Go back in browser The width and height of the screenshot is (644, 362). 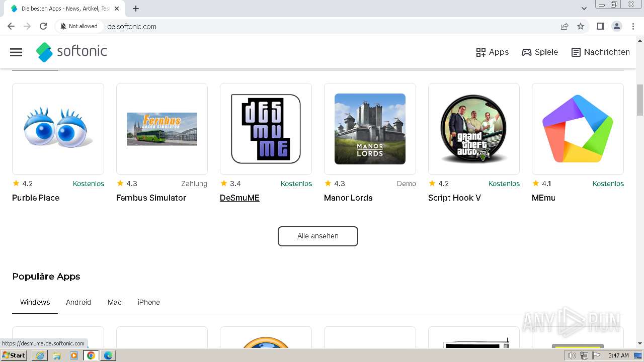pyautogui.click(x=11, y=26)
